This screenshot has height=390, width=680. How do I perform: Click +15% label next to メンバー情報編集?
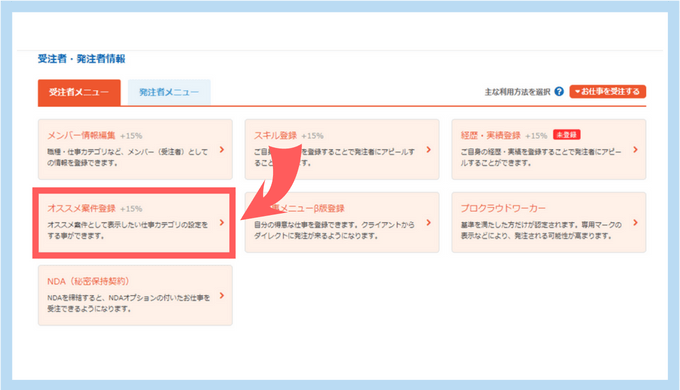pos(131,136)
